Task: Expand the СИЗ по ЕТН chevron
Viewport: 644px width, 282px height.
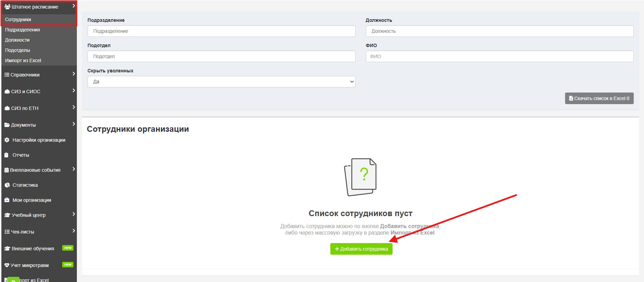Action: point(73,107)
